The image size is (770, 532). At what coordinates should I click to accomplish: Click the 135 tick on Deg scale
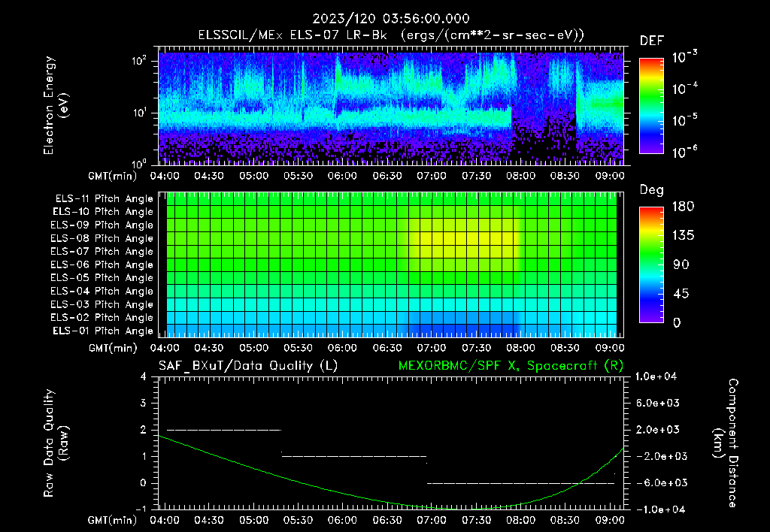(683, 236)
